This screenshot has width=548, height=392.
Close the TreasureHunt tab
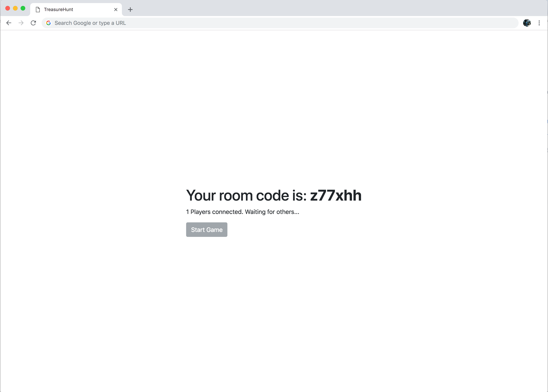(116, 10)
